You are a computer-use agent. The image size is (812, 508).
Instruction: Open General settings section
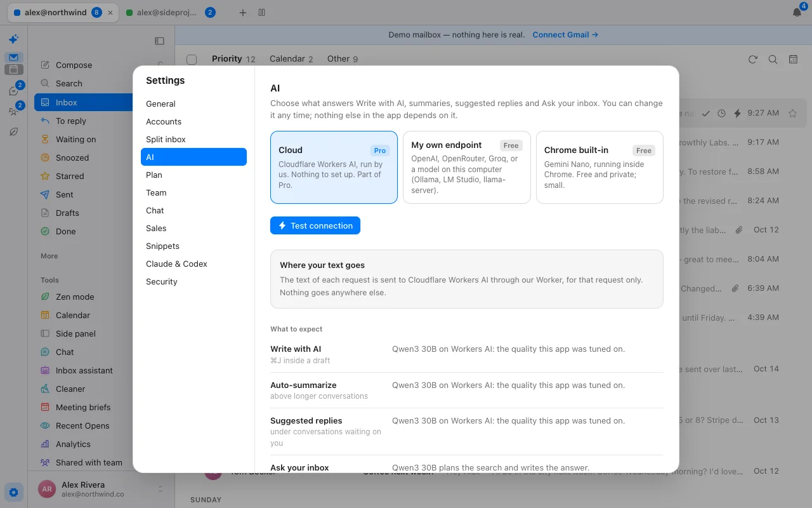(193, 104)
